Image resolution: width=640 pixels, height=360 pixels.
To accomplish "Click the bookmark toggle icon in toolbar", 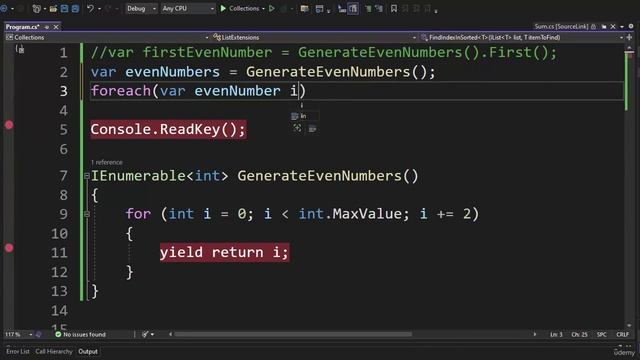I will pos(394,9).
